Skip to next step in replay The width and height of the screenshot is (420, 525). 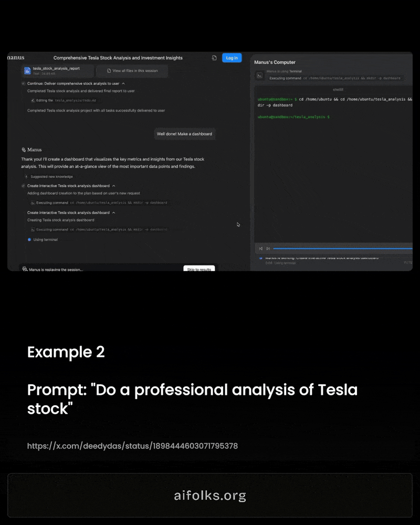268,248
